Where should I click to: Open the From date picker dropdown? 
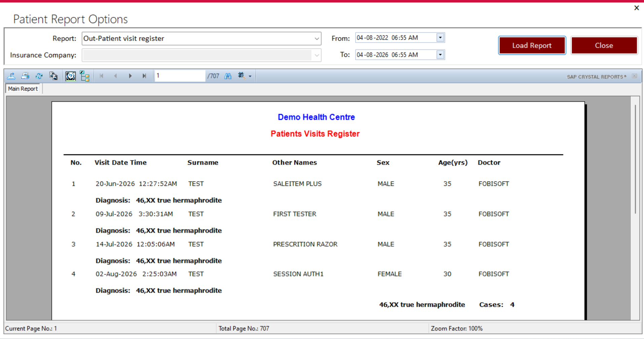pos(440,38)
